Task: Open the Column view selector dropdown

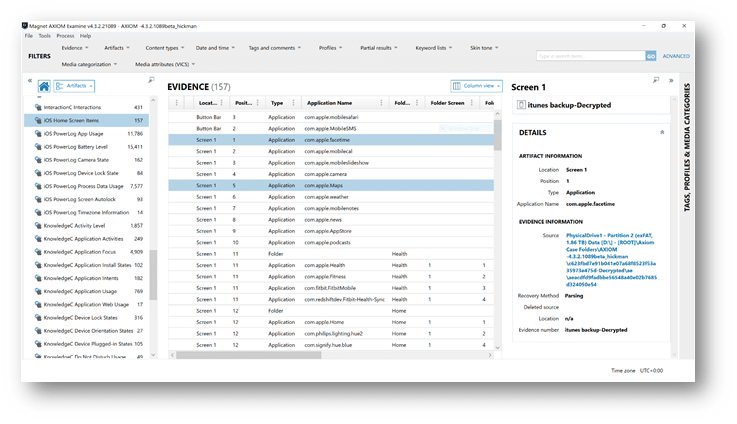Action: pyautogui.click(x=476, y=86)
